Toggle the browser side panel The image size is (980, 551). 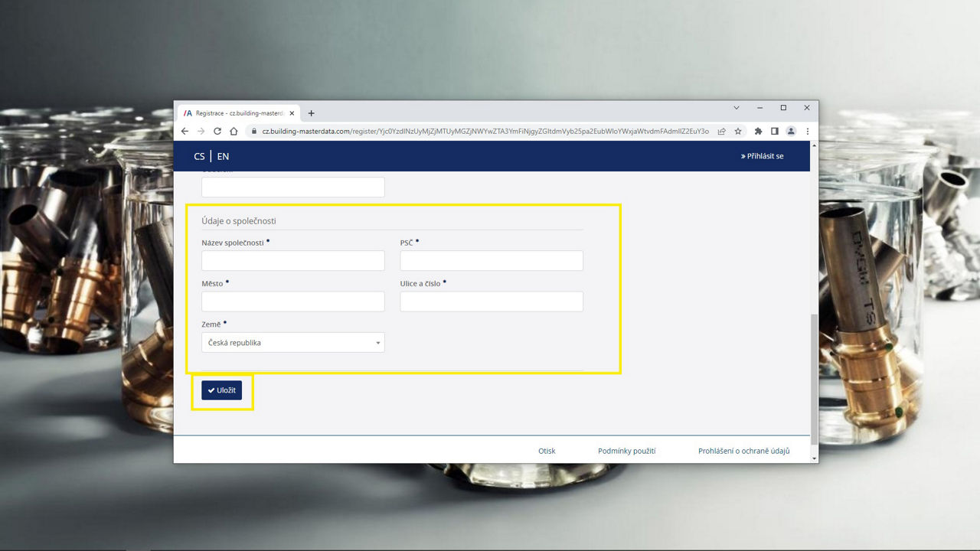click(775, 131)
